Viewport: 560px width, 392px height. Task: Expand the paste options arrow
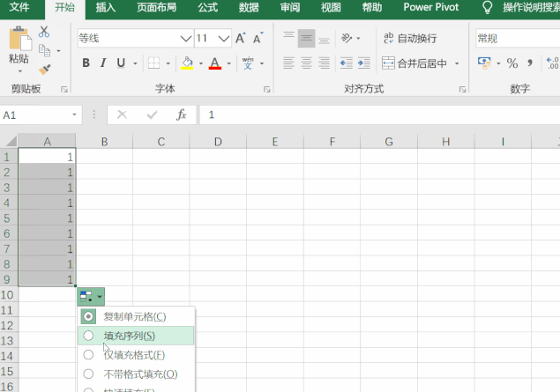point(20,71)
